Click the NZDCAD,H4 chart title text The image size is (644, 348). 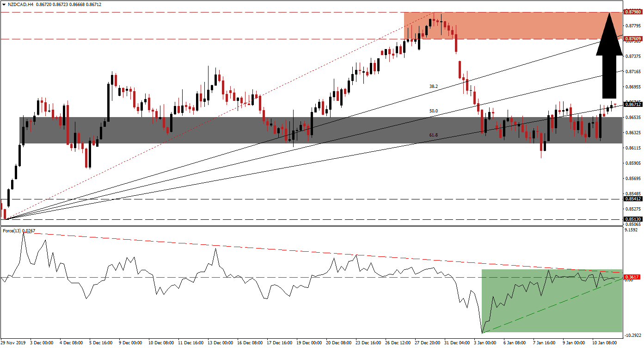pos(22,3)
